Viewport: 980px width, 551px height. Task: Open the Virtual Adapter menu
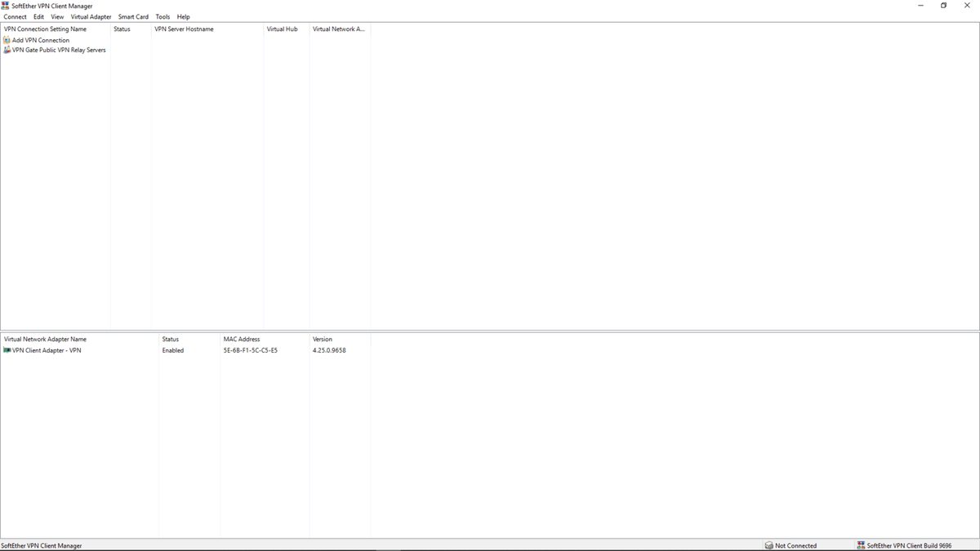(91, 16)
